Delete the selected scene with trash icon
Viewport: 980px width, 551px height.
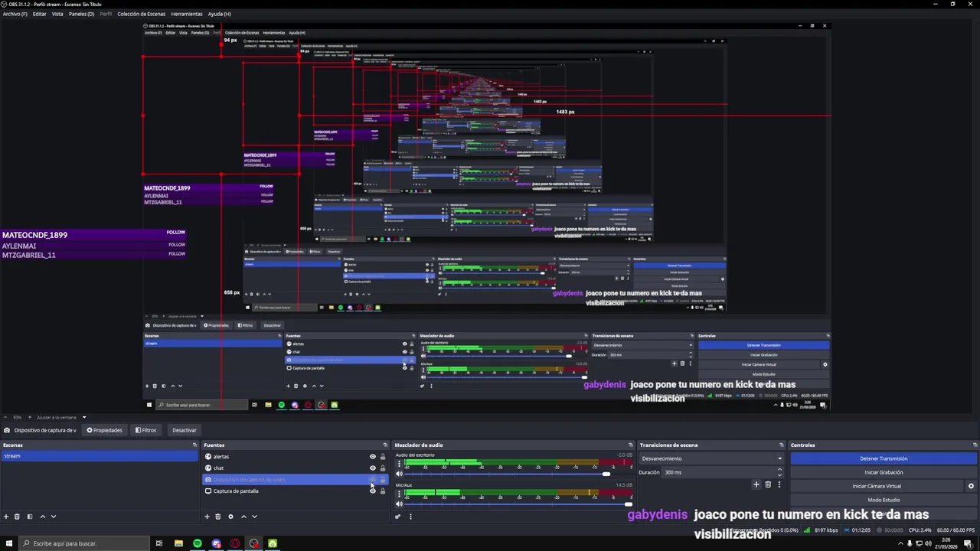tap(17, 517)
